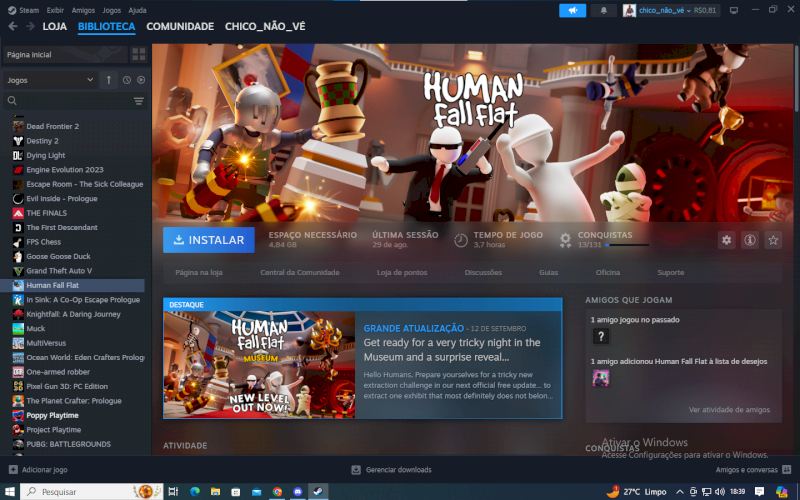Open the friends chat icon
This screenshot has height=500, width=800.
pyautogui.click(x=786, y=469)
